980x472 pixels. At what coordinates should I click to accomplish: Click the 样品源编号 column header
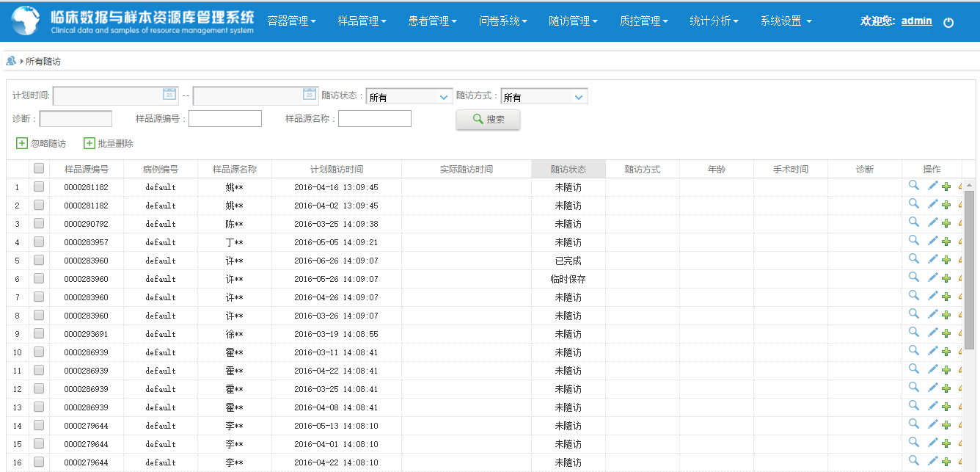(x=87, y=169)
